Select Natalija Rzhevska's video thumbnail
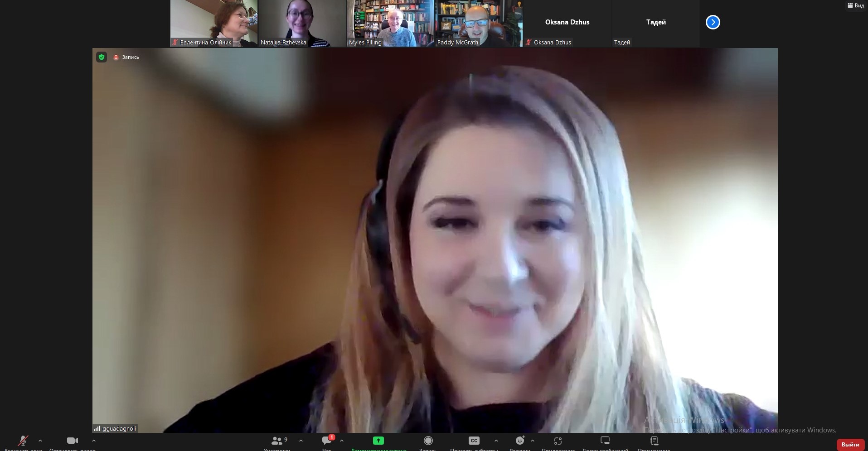 point(302,23)
